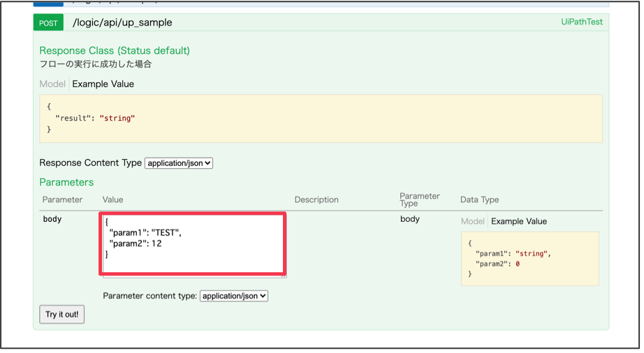
Task: Click the "param1": "TEST" line in textarea
Action: 145,232
